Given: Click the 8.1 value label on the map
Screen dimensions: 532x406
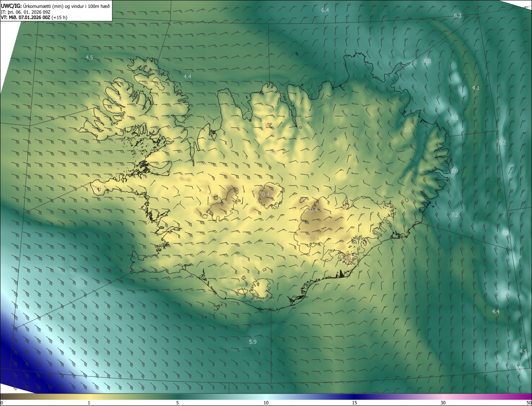Looking at the screenshot, I should (x=455, y=118).
